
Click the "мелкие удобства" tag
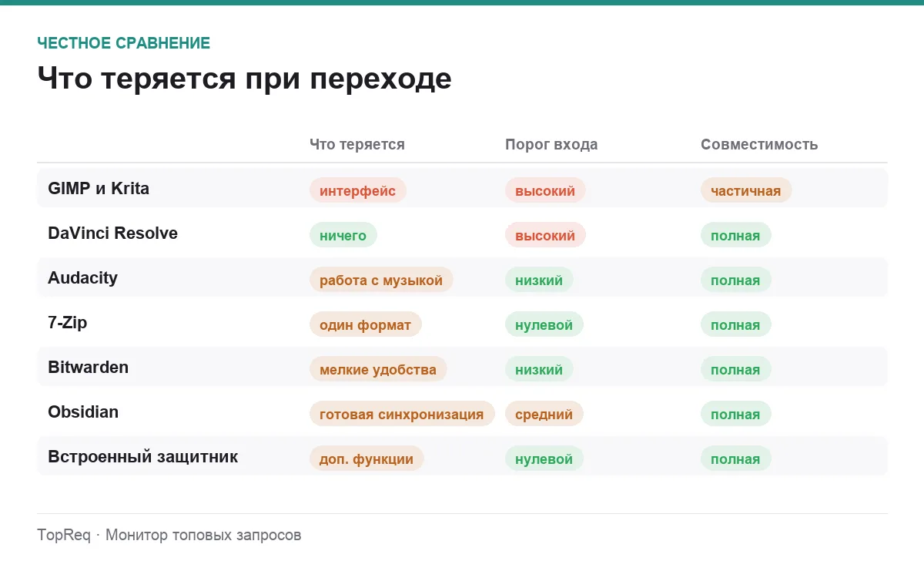click(x=378, y=369)
